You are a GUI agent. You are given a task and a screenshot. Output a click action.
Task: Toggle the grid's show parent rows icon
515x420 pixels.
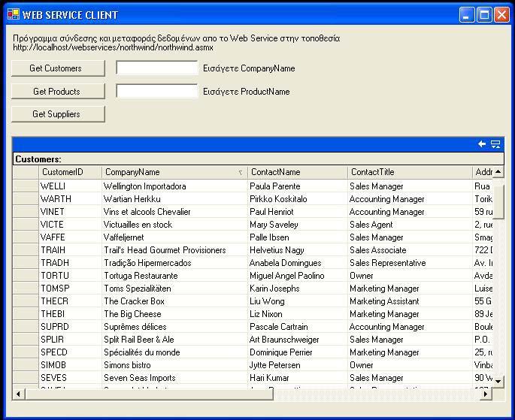pyautogui.click(x=495, y=144)
